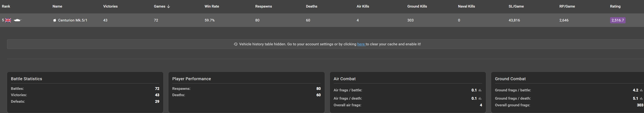Open chart for Ground frags per death

pyautogui.click(x=641, y=99)
